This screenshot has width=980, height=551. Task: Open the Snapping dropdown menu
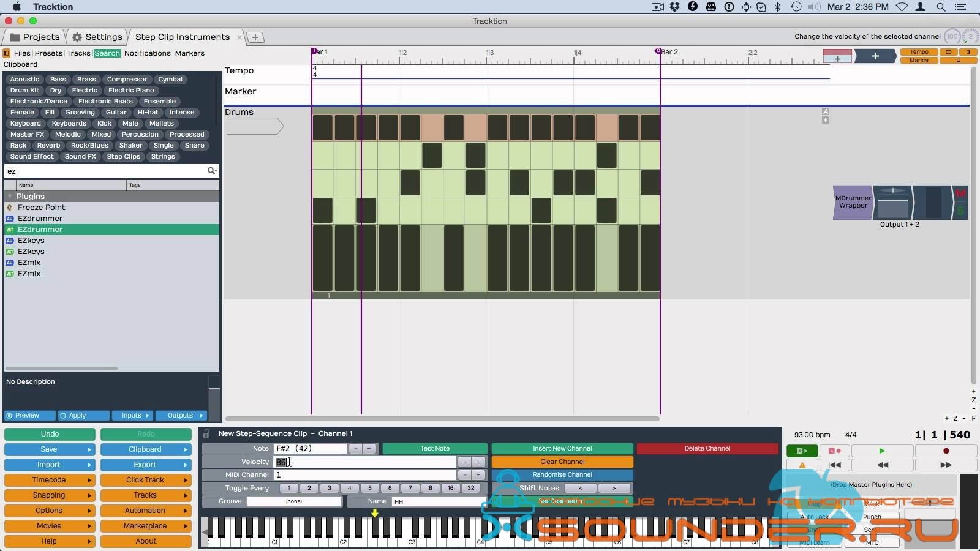(50, 495)
